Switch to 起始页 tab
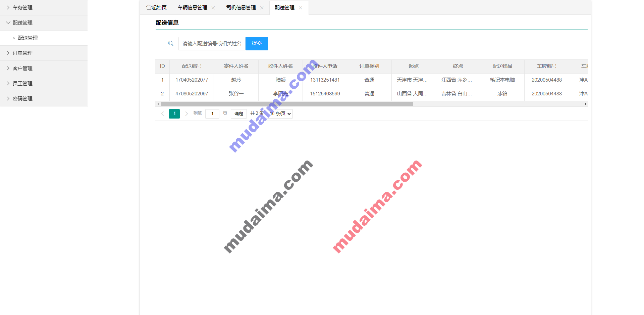The height and width of the screenshot is (315, 644). click(x=156, y=8)
